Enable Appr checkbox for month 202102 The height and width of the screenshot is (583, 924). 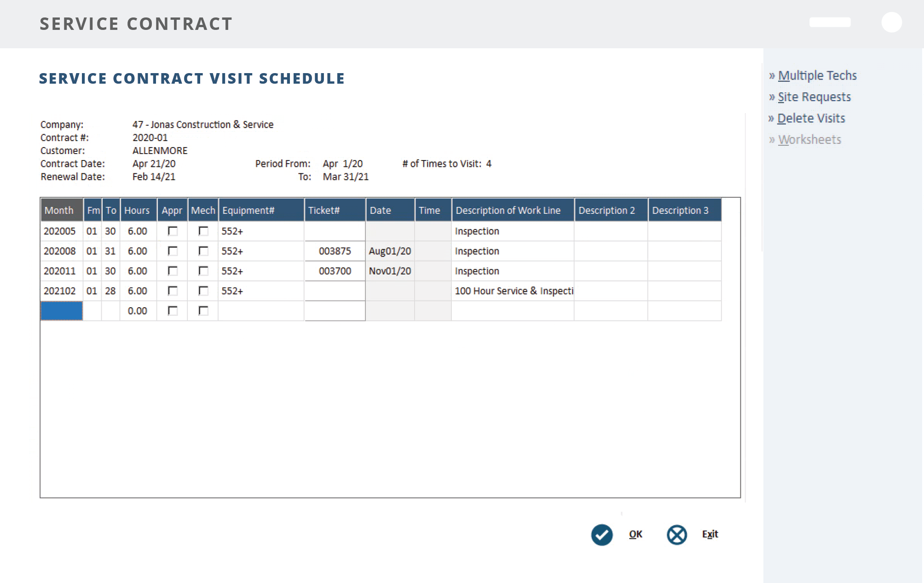(x=173, y=291)
